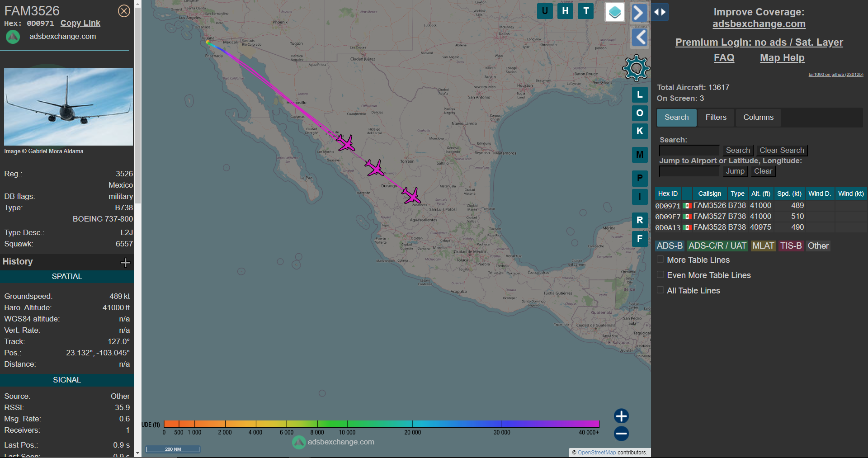
Task: Click the R map button
Action: click(x=640, y=220)
